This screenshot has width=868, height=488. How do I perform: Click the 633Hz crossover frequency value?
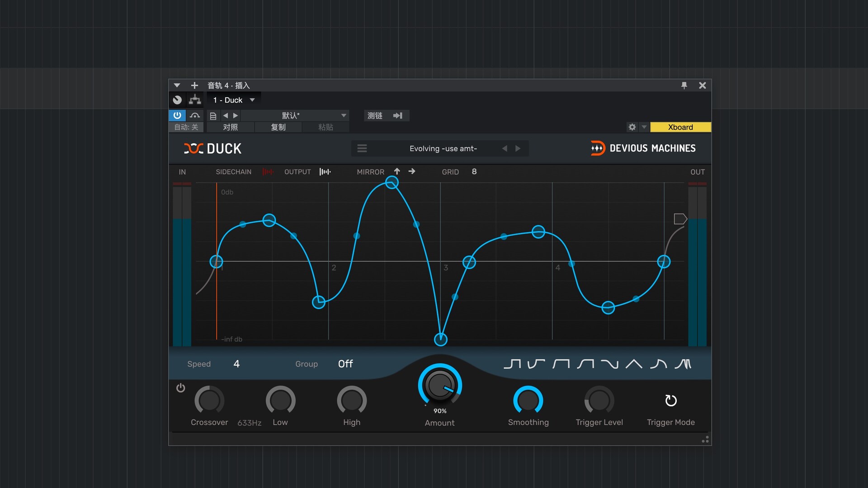(x=250, y=423)
